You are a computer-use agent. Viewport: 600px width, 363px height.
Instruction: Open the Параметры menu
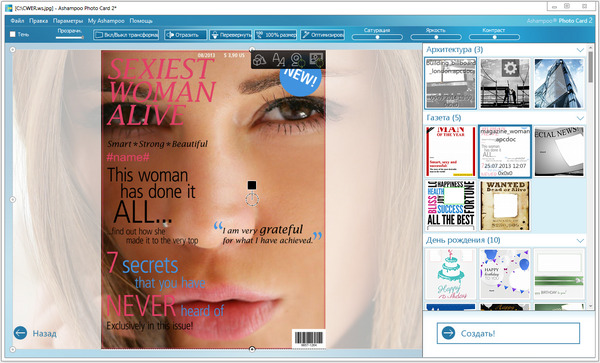click(68, 21)
